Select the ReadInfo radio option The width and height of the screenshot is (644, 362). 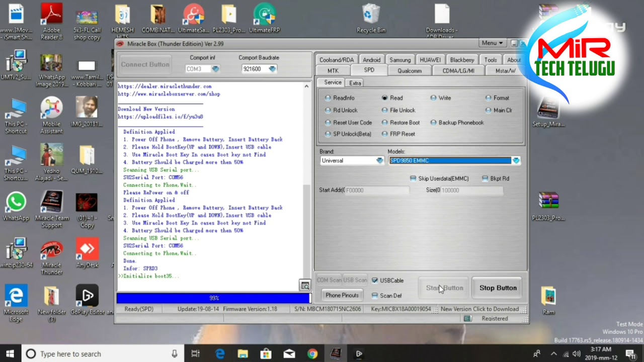[x=340, y=98]
